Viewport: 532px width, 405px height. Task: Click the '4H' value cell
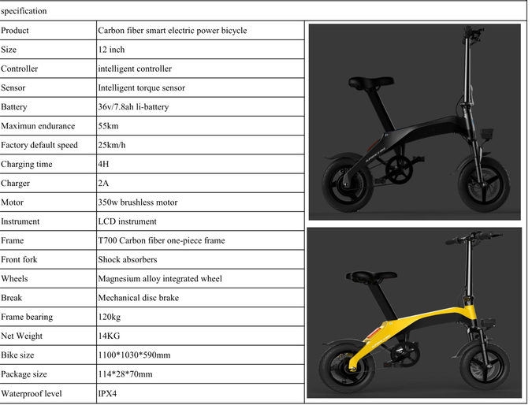(200, 164)
